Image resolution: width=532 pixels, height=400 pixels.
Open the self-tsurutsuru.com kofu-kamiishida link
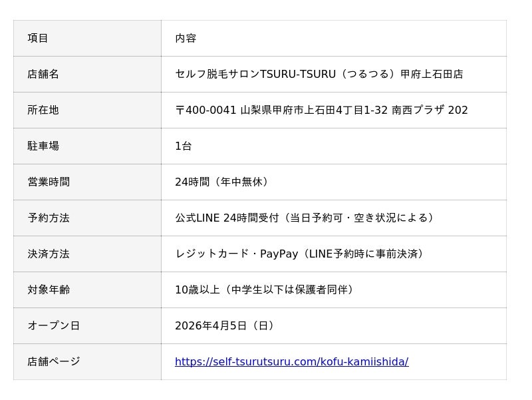tap(291, 361)
